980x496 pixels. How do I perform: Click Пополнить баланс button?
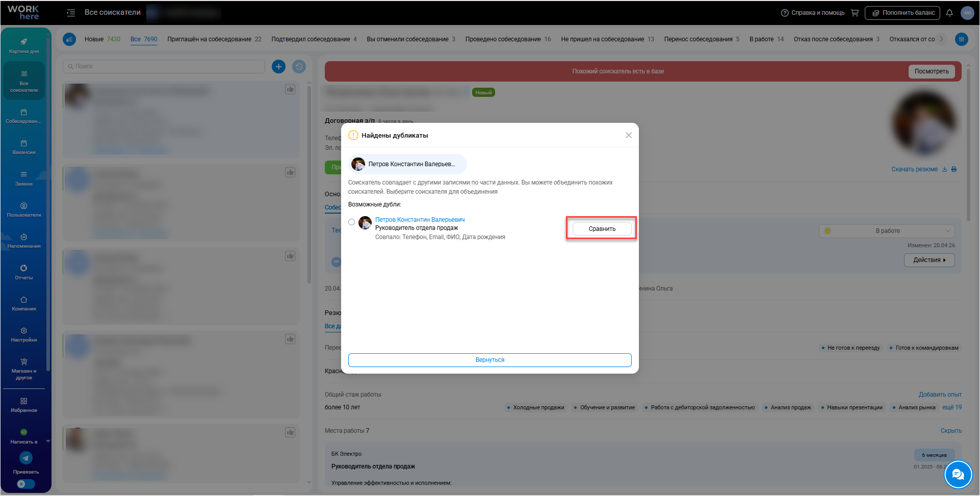click(903, 13)
